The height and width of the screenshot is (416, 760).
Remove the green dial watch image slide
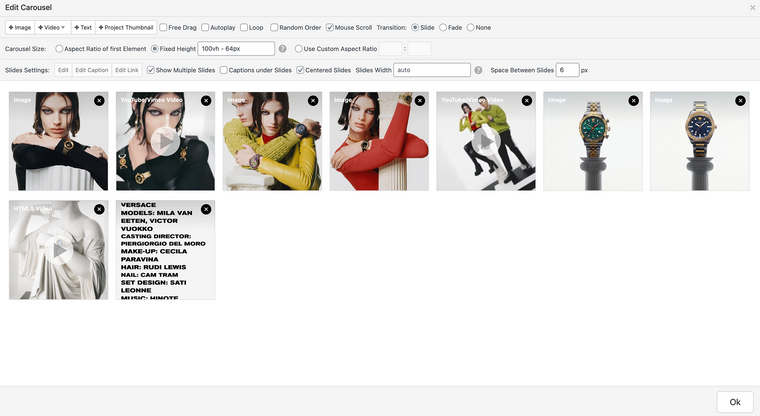tap(634, 100)
